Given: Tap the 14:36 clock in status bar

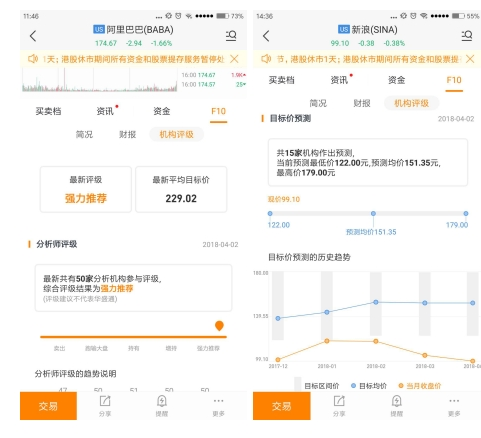Looking at the screenshot, I should tap(265, 16).
